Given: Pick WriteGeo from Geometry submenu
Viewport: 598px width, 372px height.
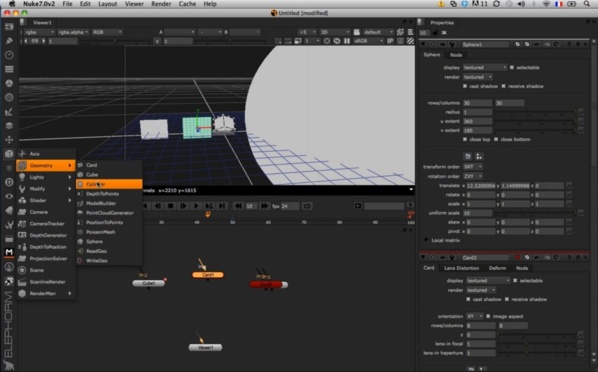Looking at the screenshot, I should (x=109, y=261).
